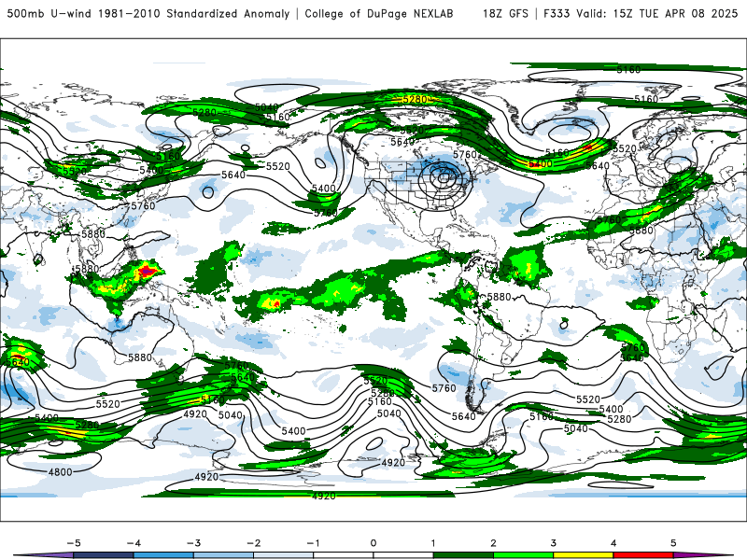Click the colorbar label "0"
Viewport: 747px width, 560px height.
[373, 543]
